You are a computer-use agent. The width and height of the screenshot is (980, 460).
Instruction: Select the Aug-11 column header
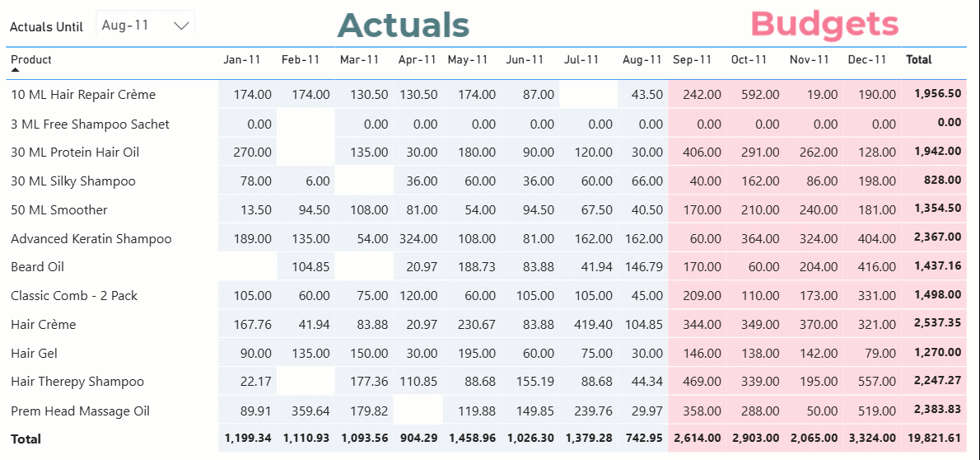(x=642, y=59)
